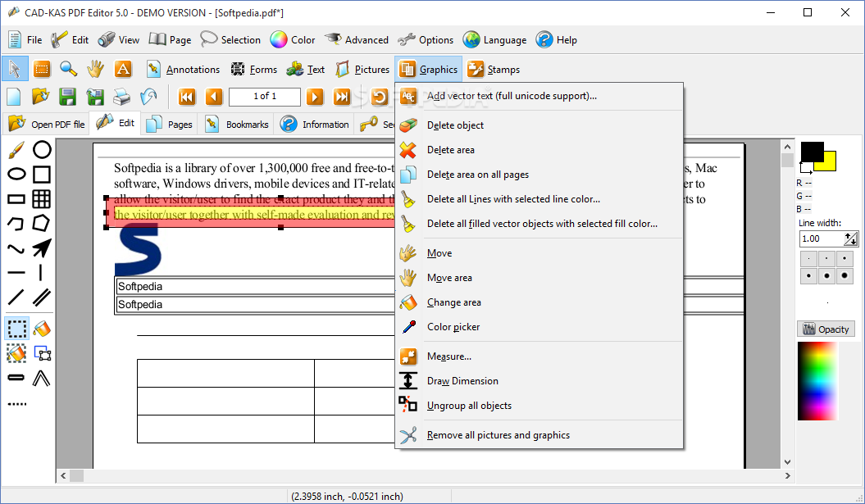Choose the table grid drawing tool
This screenshot has height=504, width=865.
[x=42, y=198]
